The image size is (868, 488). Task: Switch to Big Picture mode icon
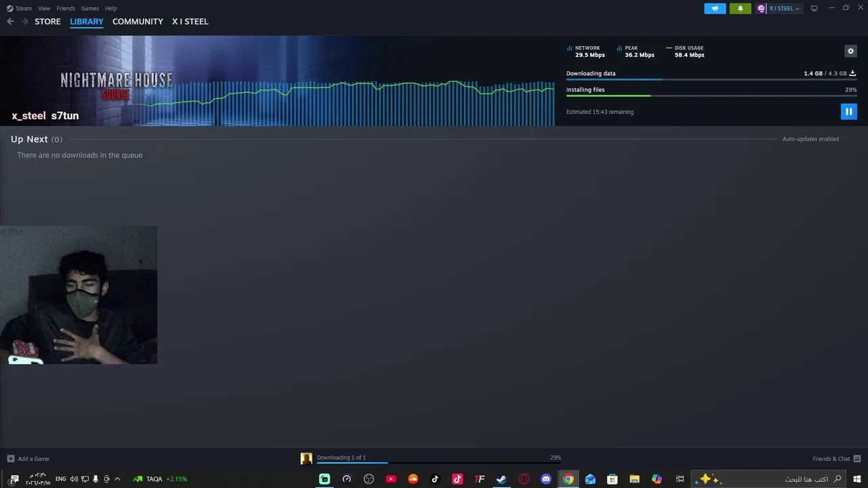pos(814,8)
